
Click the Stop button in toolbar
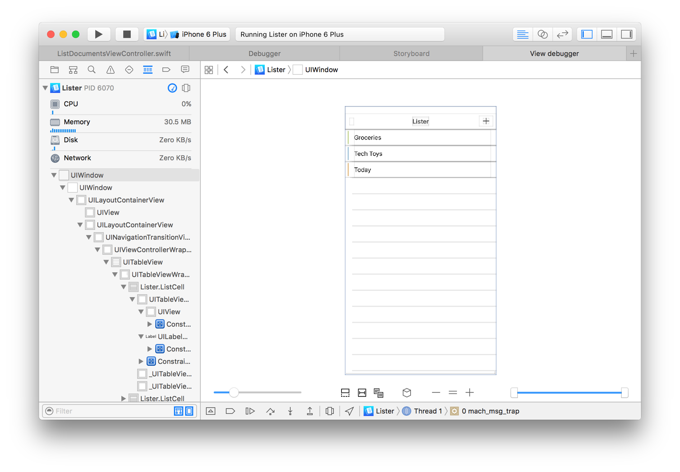[127, 34]
